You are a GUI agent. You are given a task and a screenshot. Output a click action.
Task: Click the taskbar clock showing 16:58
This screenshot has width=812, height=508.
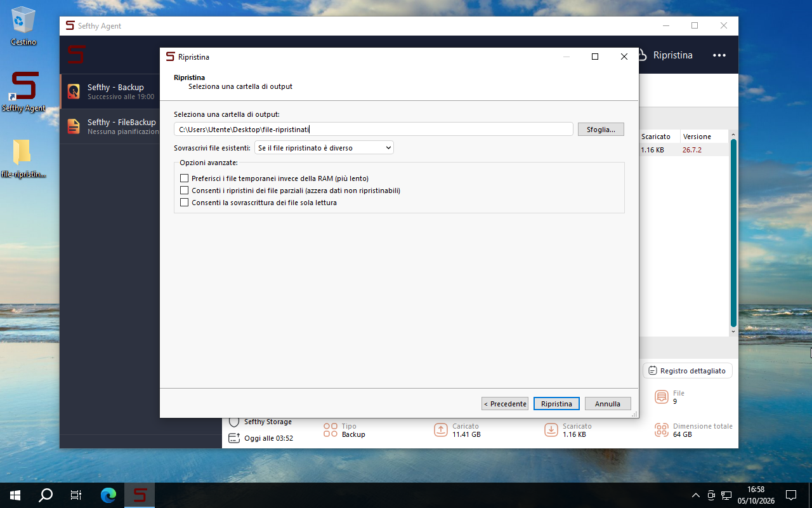pyautogui.click(x=756, y=495)
